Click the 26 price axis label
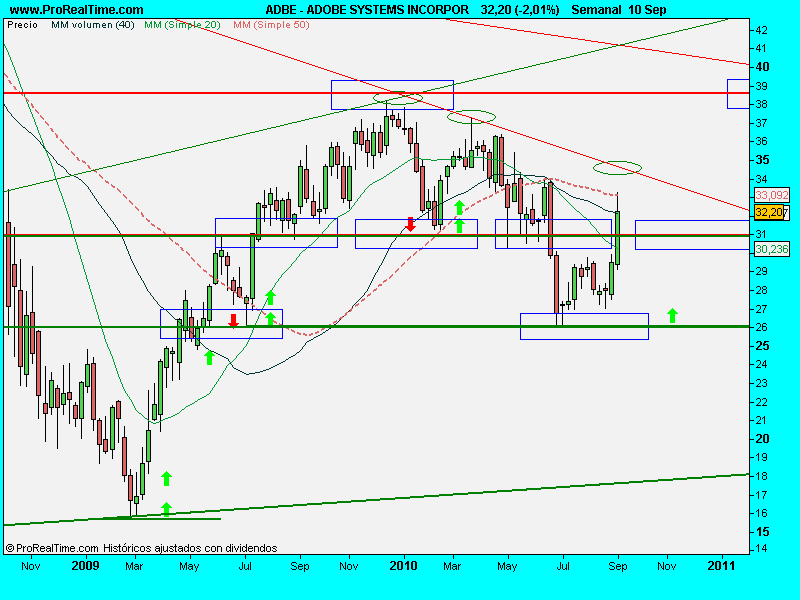 [x=761, y=328]
